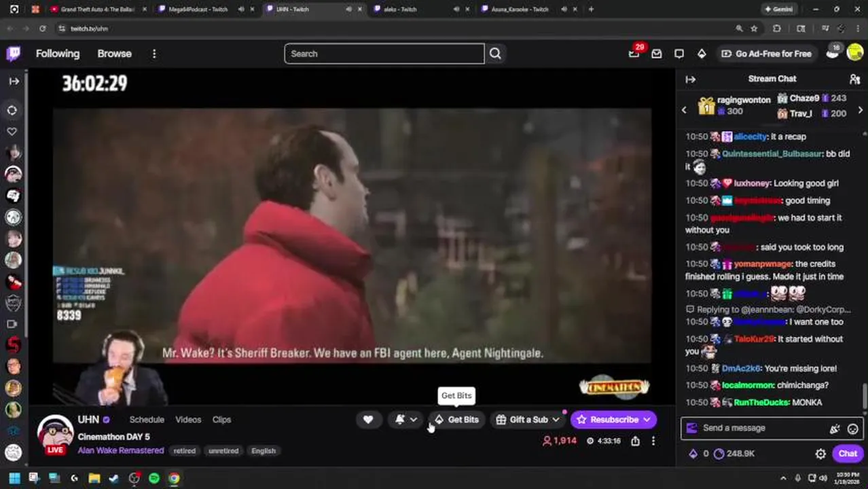Click the Bits gem icon in top navigation
868x489 pixels.
(x=702, y=54)
